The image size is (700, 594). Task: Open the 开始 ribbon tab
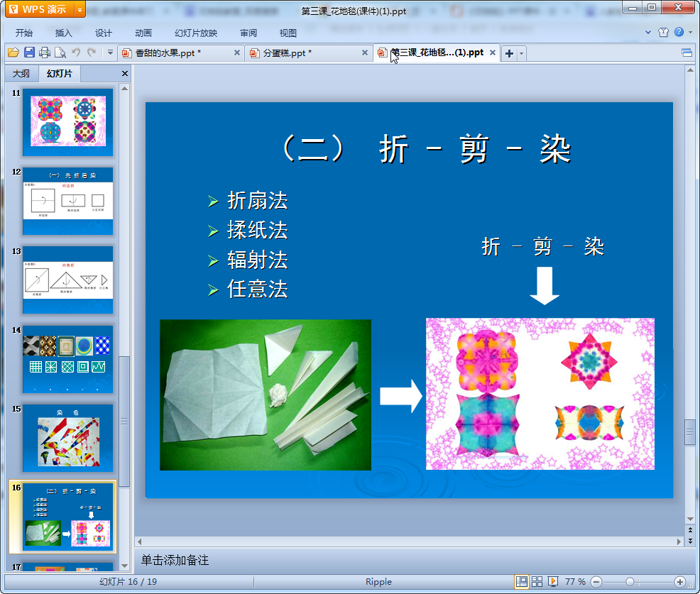tap(23, 33)
